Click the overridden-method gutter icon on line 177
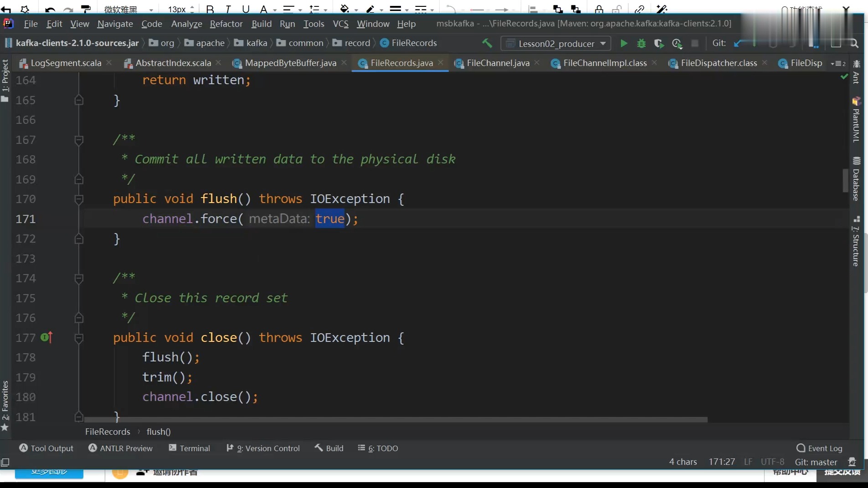Screen dimensions: 868x488 pyautogui.click(x=46, y=337)
